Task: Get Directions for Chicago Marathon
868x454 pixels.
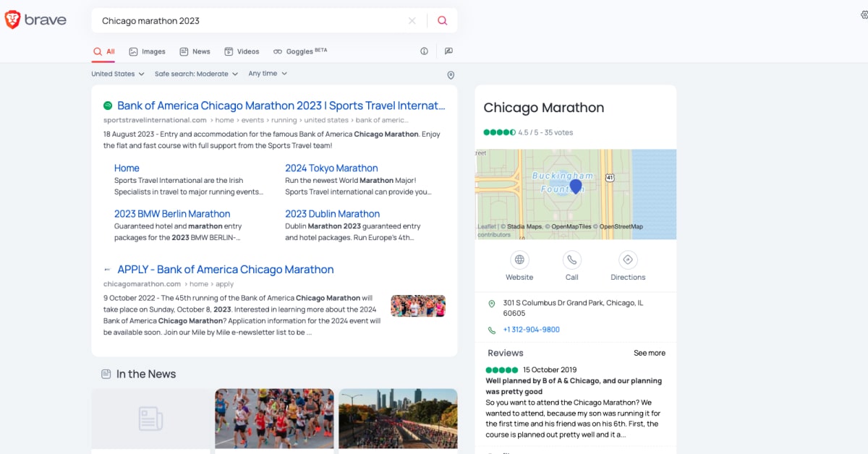Action: (x=627, y=260)
